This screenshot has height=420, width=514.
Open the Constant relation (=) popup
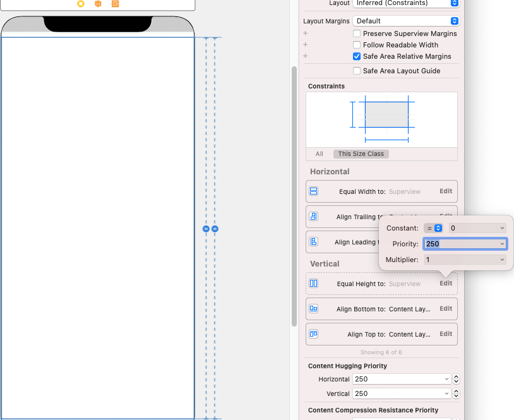pyautogui.click(x=433, y=228)
